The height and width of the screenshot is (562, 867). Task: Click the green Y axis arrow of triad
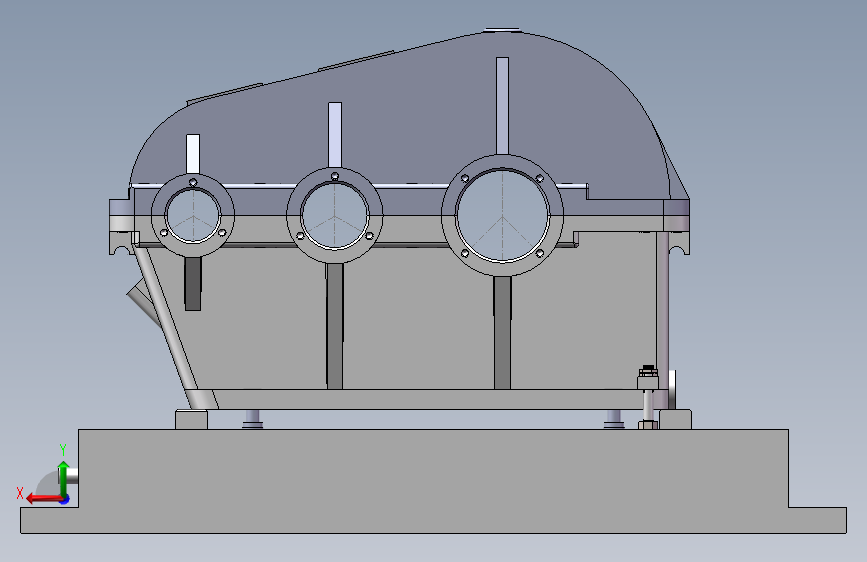click(64, 478)
